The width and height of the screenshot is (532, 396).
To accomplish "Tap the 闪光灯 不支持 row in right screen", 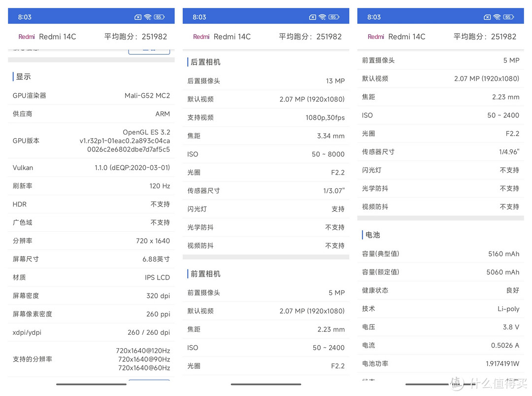I will (440, 171).
